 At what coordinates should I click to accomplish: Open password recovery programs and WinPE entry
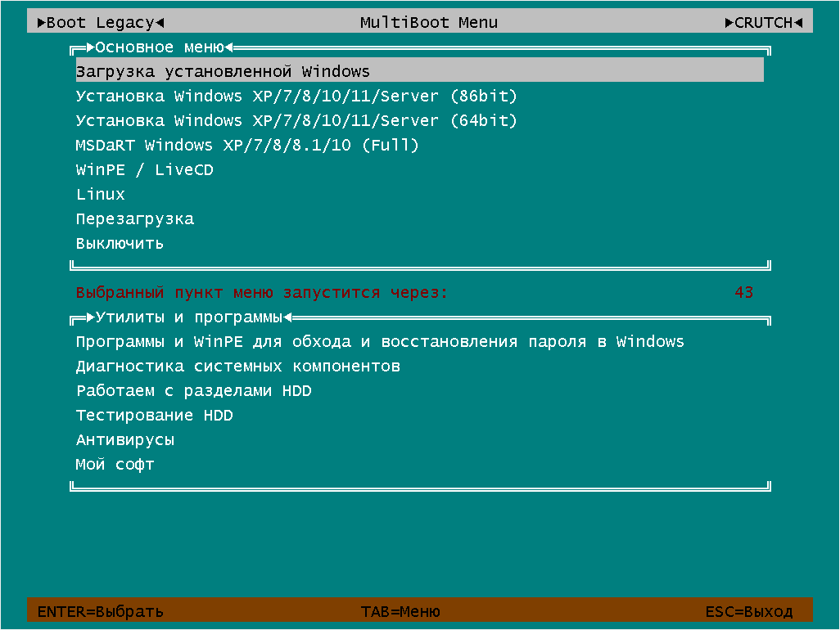pos(380,341)
